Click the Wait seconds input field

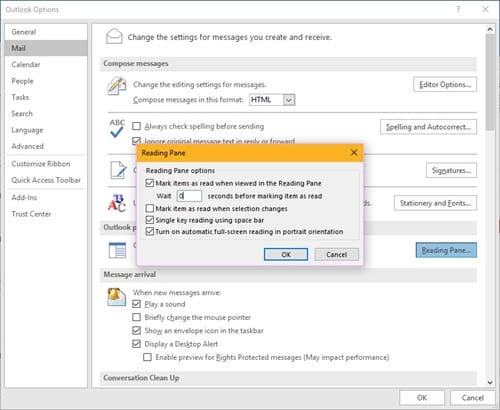pos(189,196)
